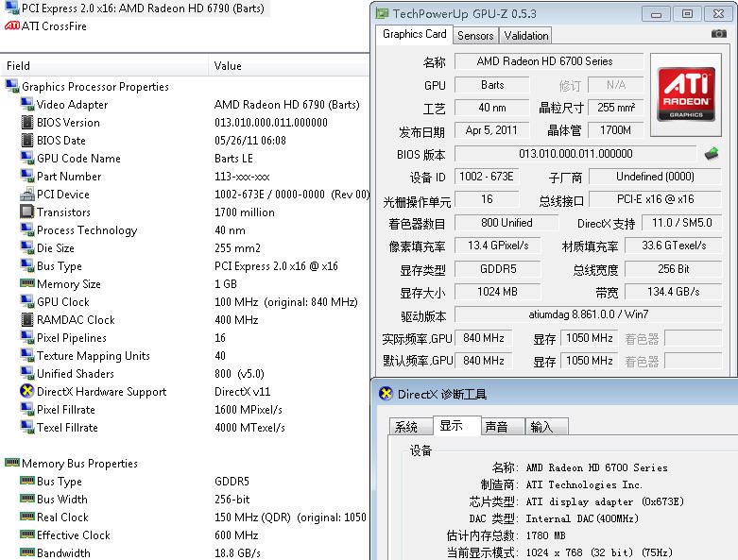Click the Value column header

289,66
